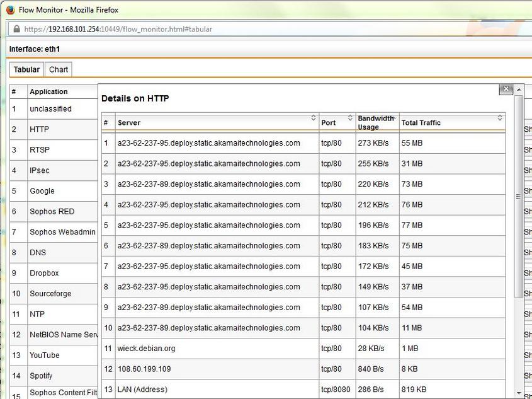This screenshot has height=399, width=532.
Task: Select the Dropbox application row
Action: [x=54, y=273]
